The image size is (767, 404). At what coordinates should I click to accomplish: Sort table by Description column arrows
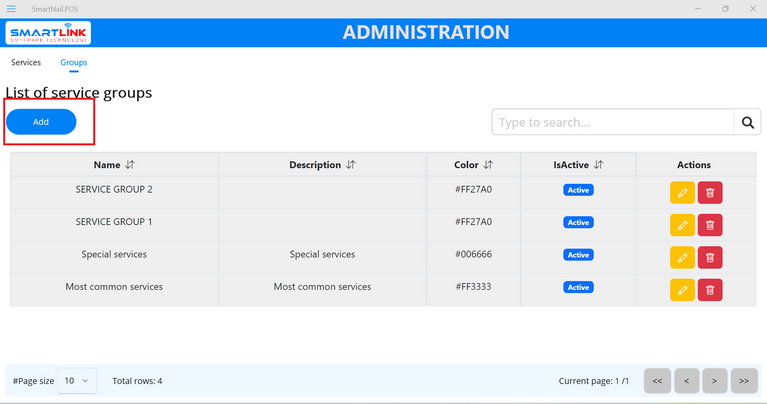[350, 165]
